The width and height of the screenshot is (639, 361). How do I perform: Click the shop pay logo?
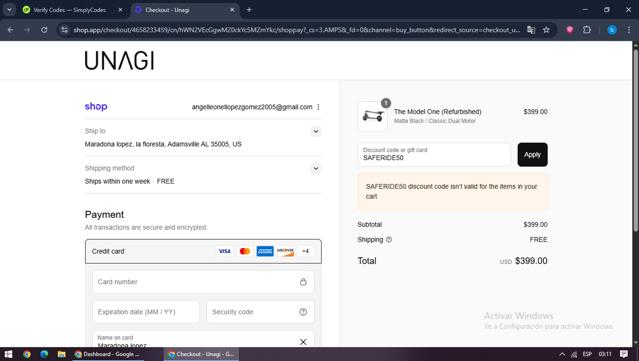coord(96,106)
